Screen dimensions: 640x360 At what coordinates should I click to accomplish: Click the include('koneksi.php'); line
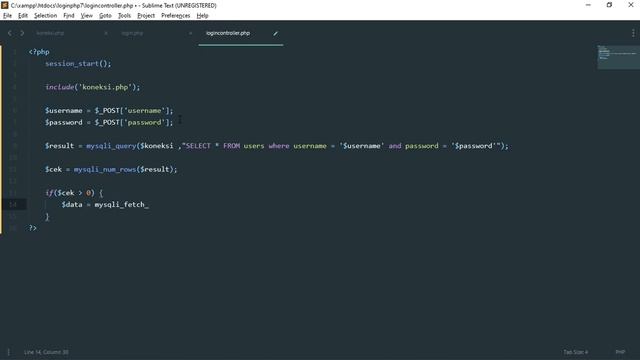(x=93, y=87)
